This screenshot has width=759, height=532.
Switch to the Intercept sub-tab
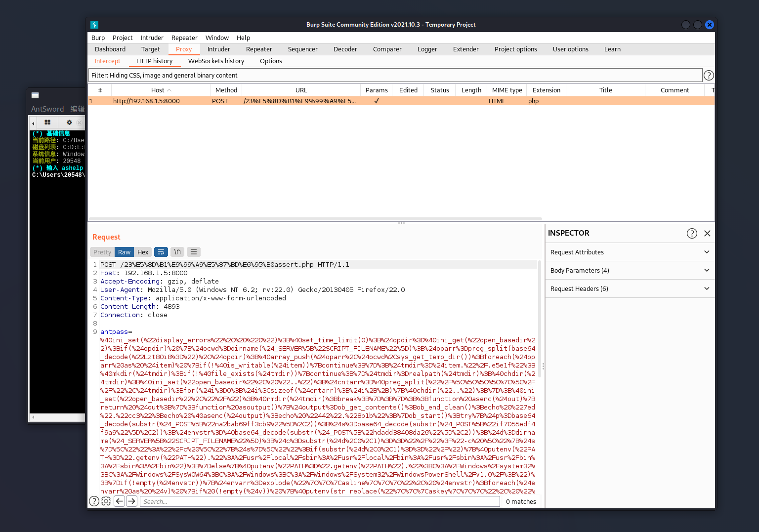click(108, 61)
